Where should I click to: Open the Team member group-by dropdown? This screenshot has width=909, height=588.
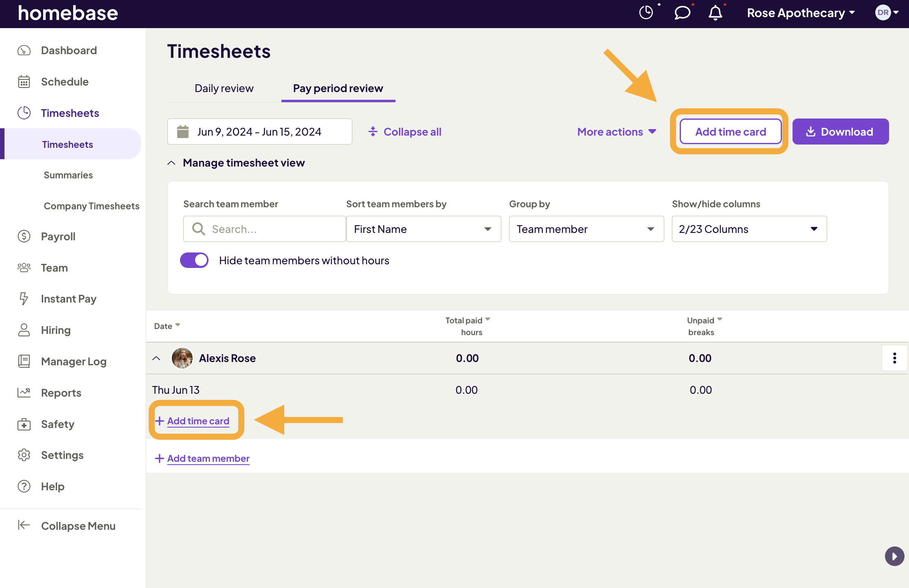[x=586, y=229]
